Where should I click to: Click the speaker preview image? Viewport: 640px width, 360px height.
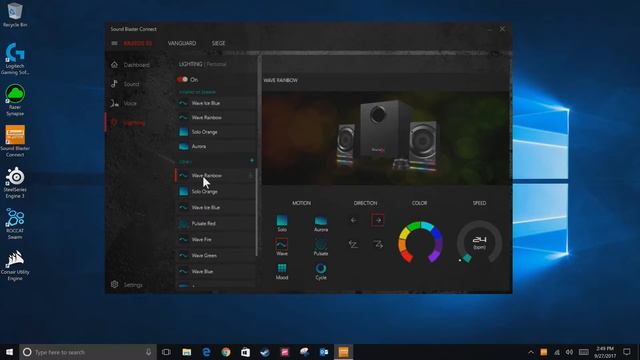click(386, 138)
